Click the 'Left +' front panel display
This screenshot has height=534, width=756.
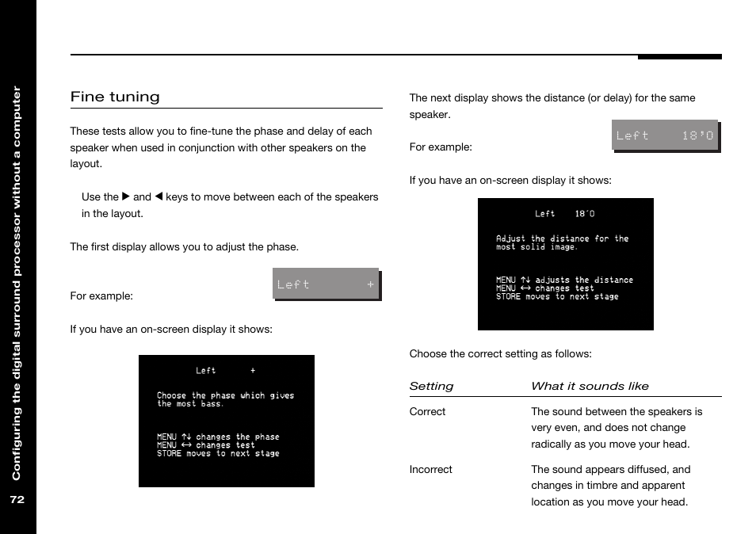pos(327,284)
